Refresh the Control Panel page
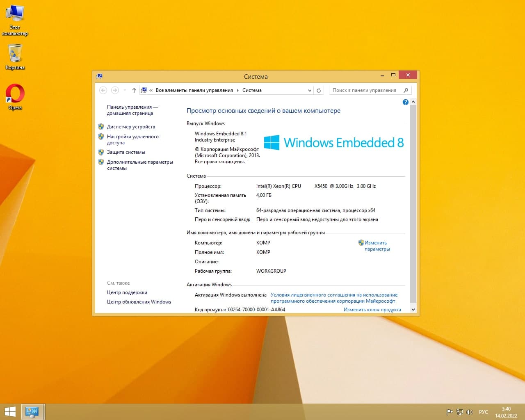The image size is (525, 420). point(319,90)
